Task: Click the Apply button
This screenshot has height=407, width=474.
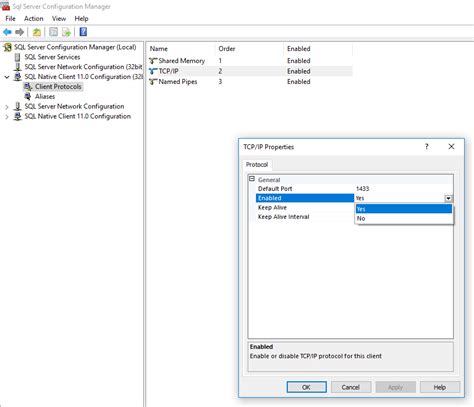Action: (395, 387)
